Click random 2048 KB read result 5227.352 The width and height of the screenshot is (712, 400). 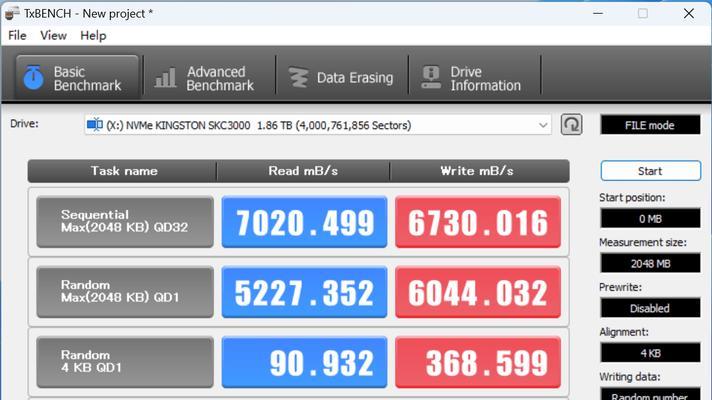click(304, 292)
